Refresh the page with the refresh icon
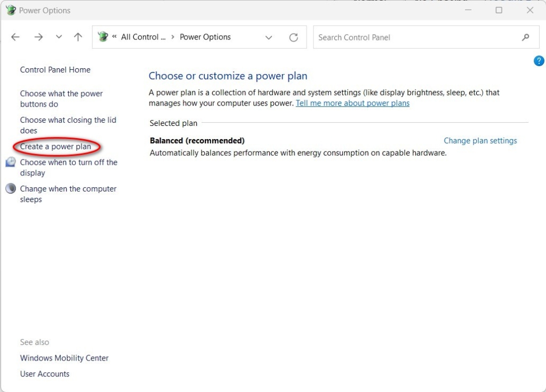Viewport: 546px width, 392px height. coord(294,37)
